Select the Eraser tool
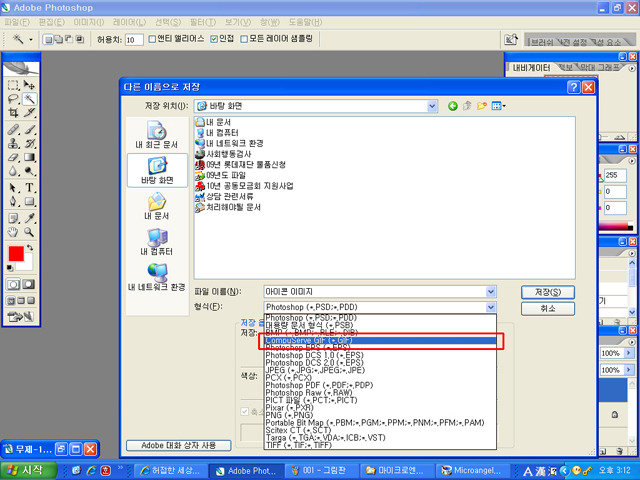 [13, 158]
